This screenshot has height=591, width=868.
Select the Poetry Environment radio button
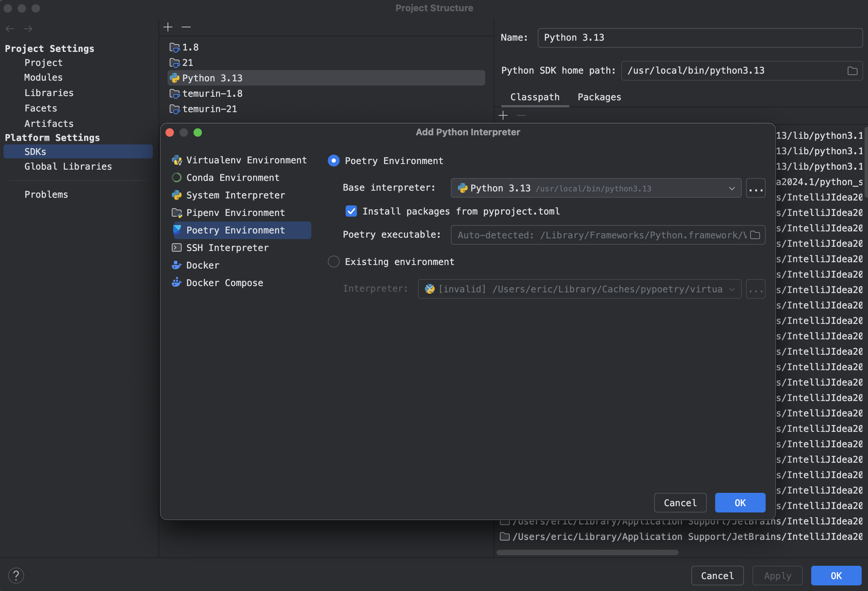pyautogui.click(x=334, y=160)
